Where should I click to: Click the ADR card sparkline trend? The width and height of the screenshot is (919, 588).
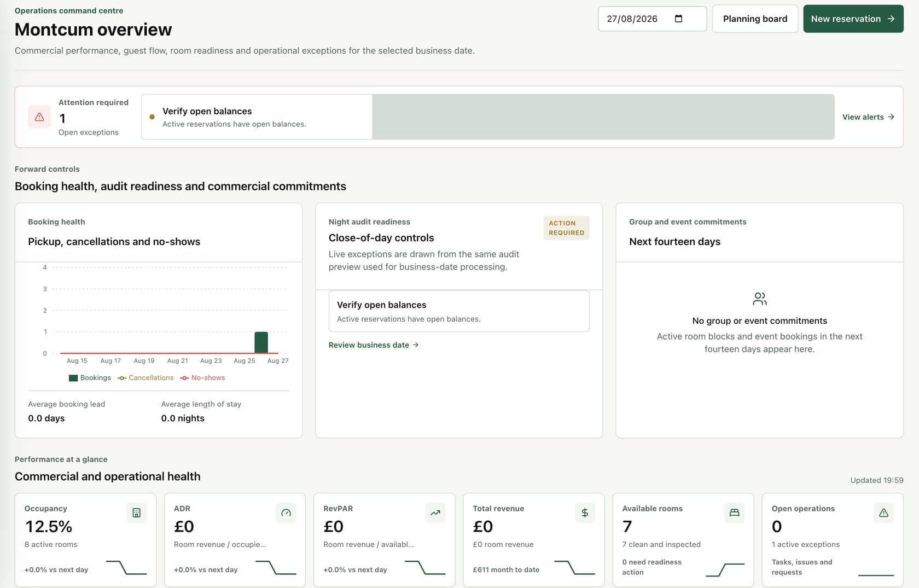tap(276, 567)
